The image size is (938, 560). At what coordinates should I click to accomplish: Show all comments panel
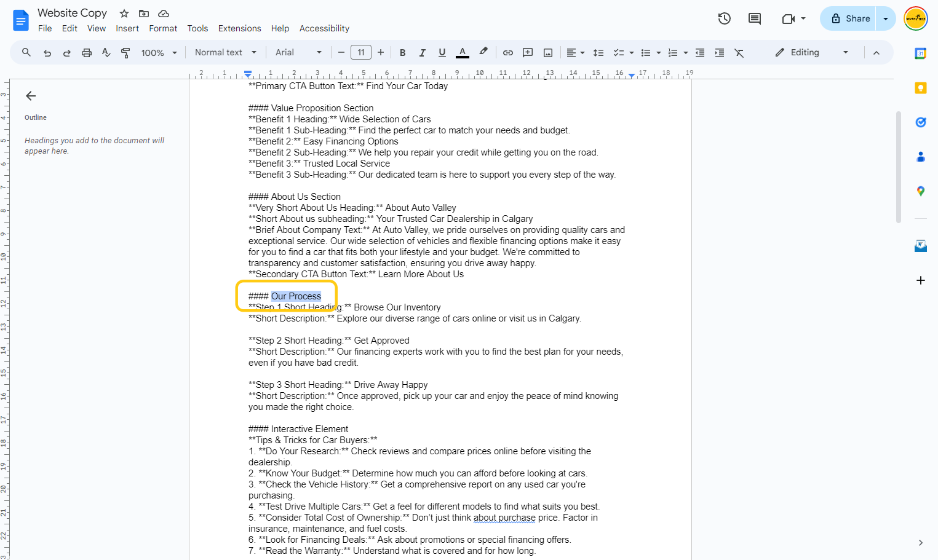click(x=755, y=18)
